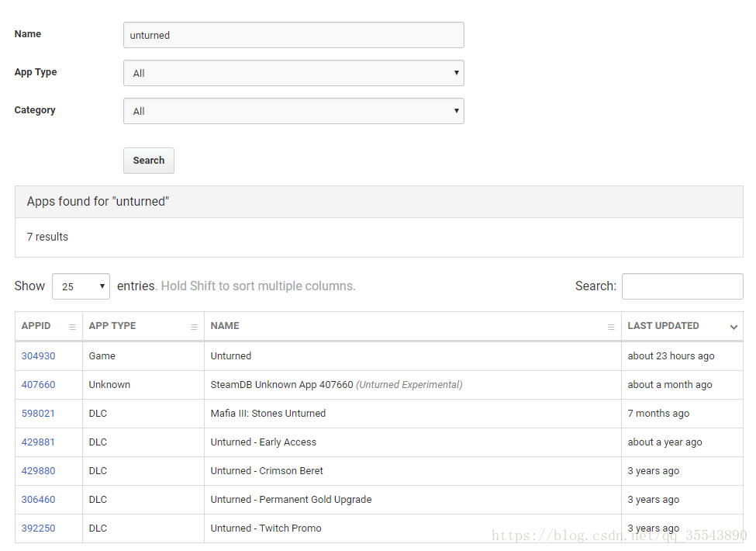Click the Search button
The width and height of the screenshot is (756, 551).
pyautogui.click(x=149, y=160)
